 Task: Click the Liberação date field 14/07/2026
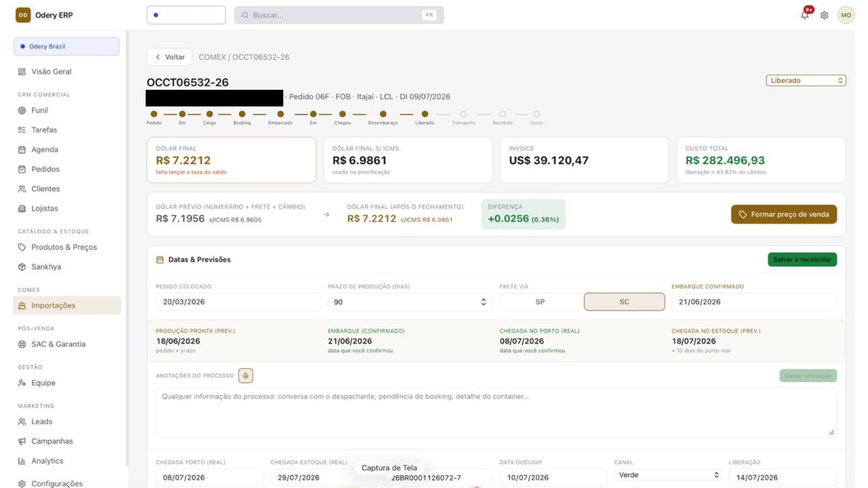click(x=783, y=478)
